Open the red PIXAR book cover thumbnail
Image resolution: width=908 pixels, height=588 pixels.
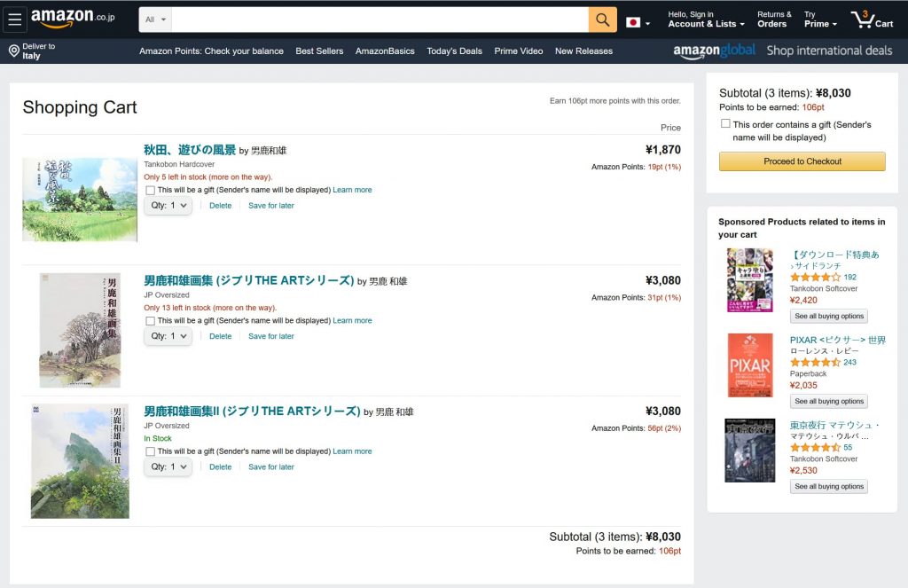[x=750, y=365]
